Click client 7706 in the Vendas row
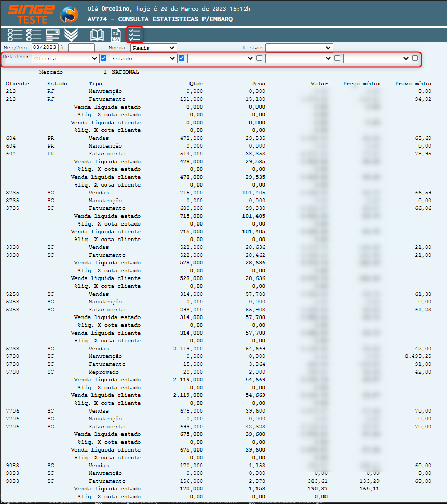Image resolution: width=447 pixels, height=504 pixels. (12, 411)
